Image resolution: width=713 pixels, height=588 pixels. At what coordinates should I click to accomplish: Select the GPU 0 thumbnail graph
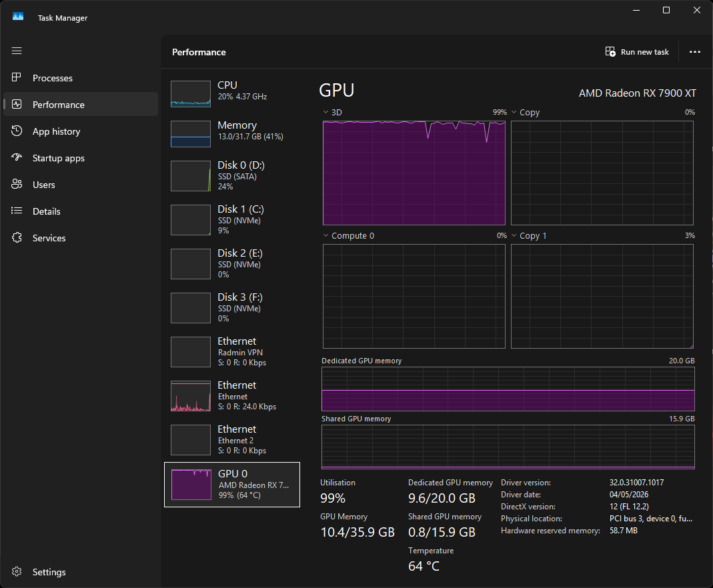[x=191, y=485]
